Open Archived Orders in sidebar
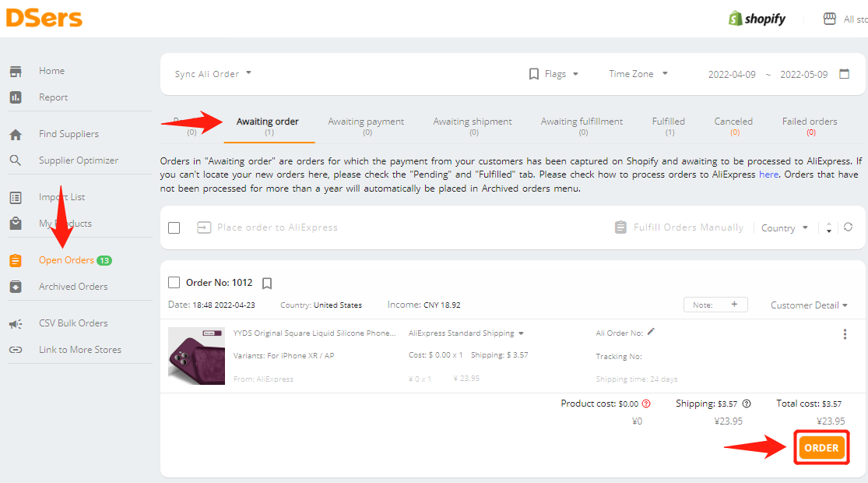Screen dimensions: 868x483 (x=73, y=287)
